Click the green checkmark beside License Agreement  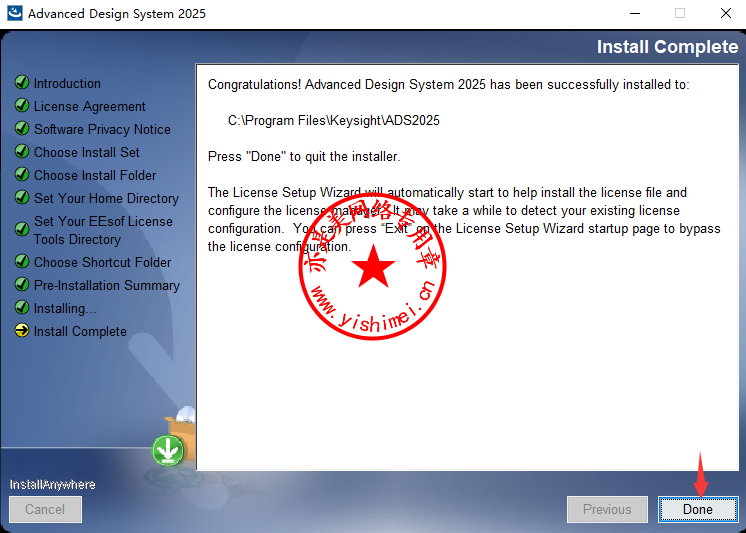(x=22, y=105)
